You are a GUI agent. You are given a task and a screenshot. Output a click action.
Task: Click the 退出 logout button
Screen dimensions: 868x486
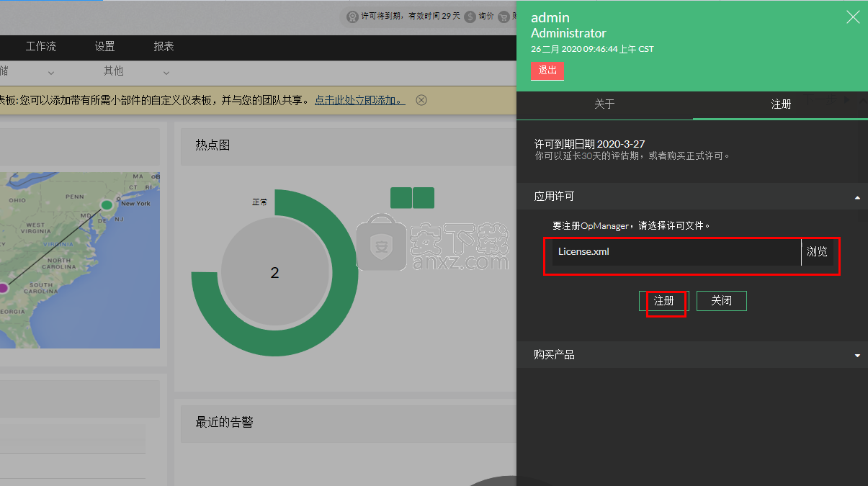548,71
